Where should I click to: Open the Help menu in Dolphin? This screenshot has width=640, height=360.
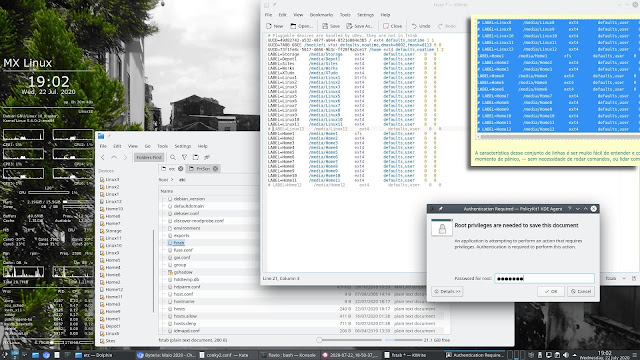tap(202, 146)
